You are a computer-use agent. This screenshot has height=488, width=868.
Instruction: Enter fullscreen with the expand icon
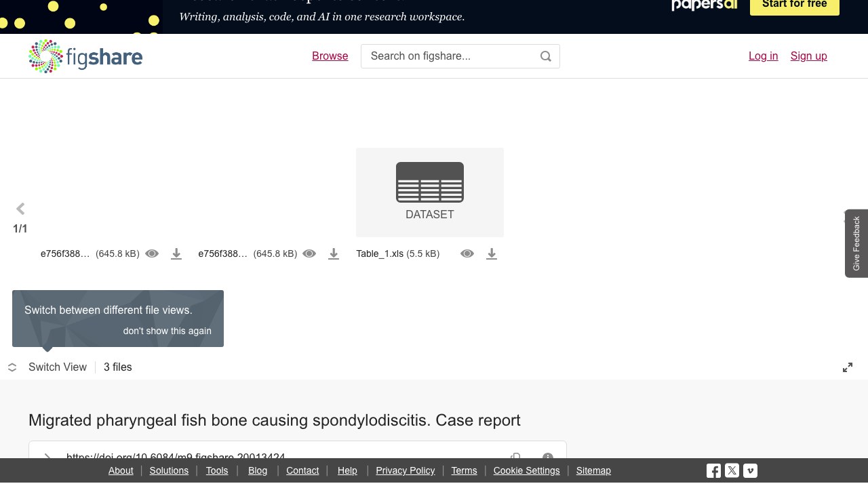(x=848, y=367)
